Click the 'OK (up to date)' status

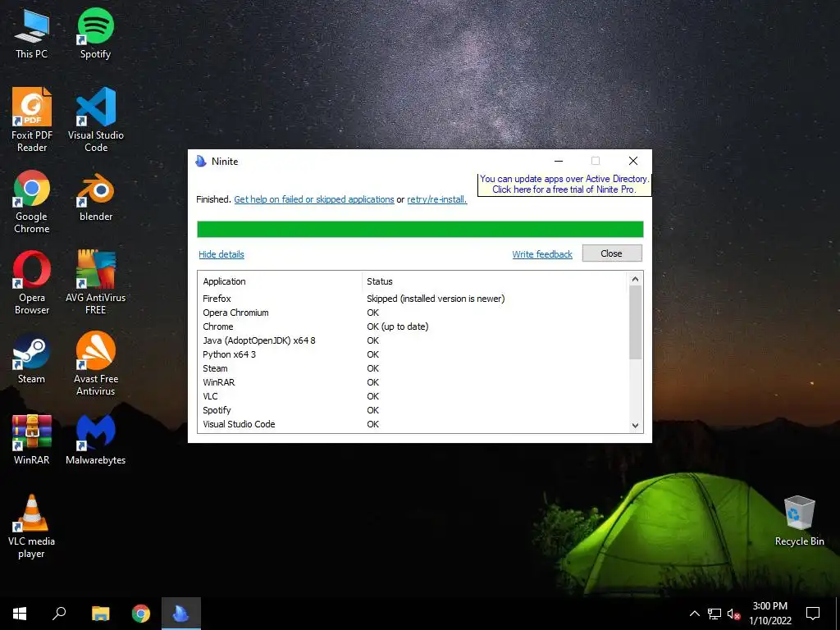click(398, 326)
